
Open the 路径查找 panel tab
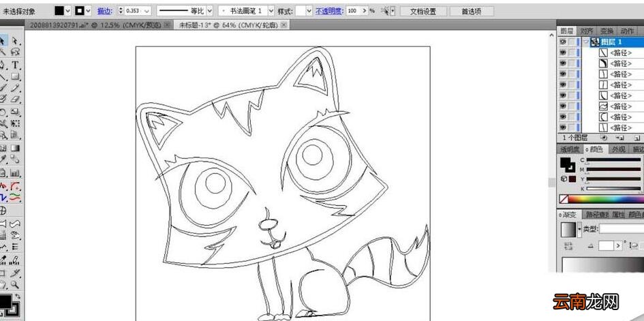(x=596, y=214)
